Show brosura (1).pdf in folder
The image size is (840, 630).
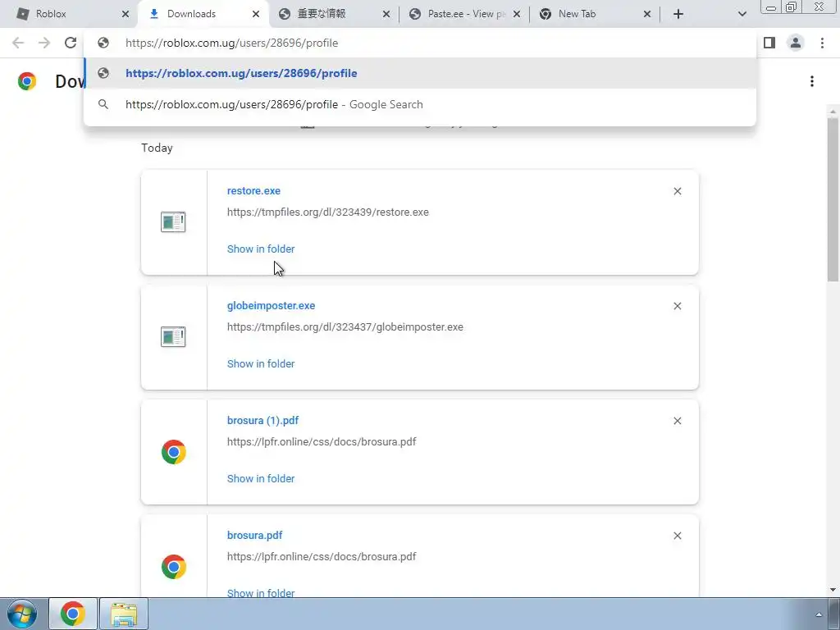[261, 479]
